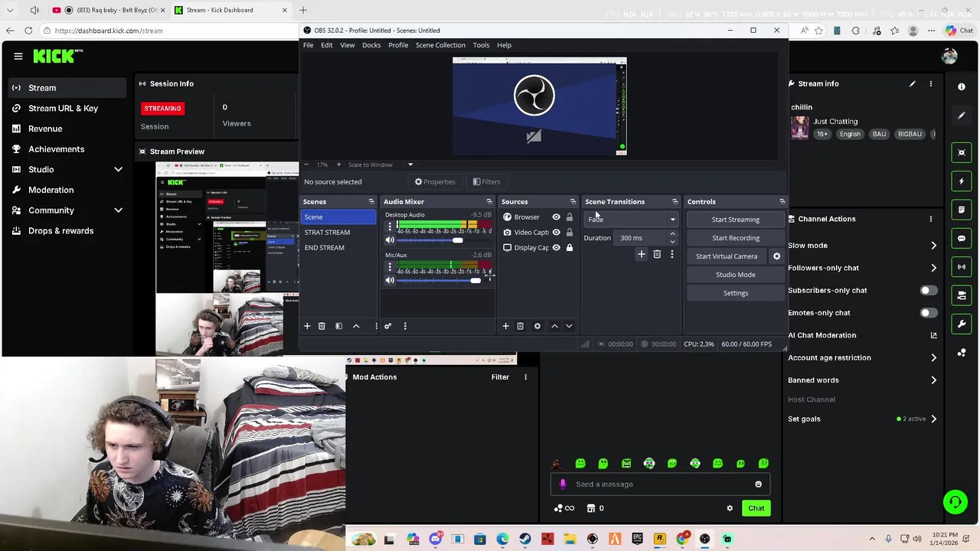
Task: Expand Account age restriction options
Action: [933, 357]
